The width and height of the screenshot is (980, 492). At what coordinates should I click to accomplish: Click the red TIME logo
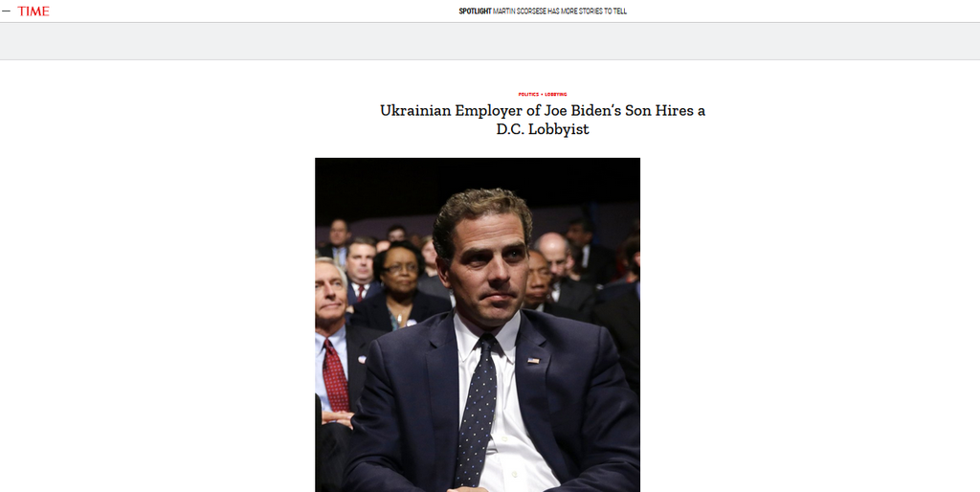click(x=33, y=11)
